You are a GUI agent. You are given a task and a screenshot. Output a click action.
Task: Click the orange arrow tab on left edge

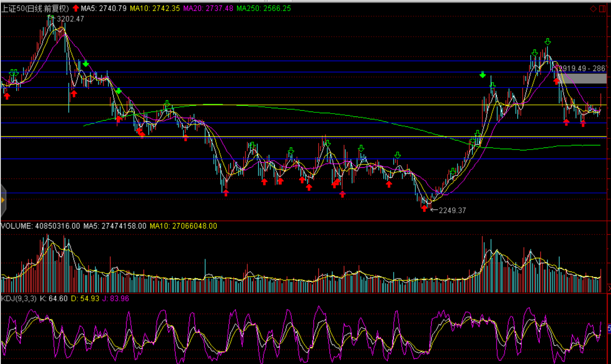pyautogui.click(x=3, y=200)
